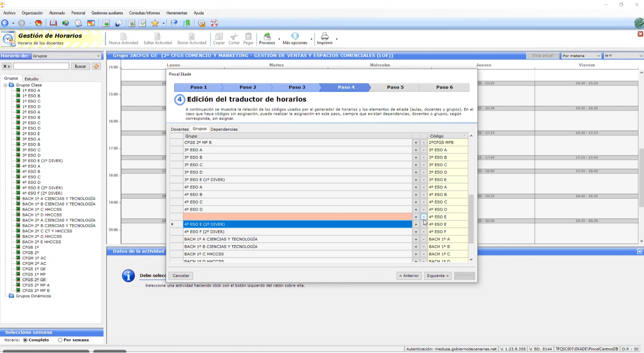Open the gear settings icon
The image size is (644, 353).
(202, 23)
